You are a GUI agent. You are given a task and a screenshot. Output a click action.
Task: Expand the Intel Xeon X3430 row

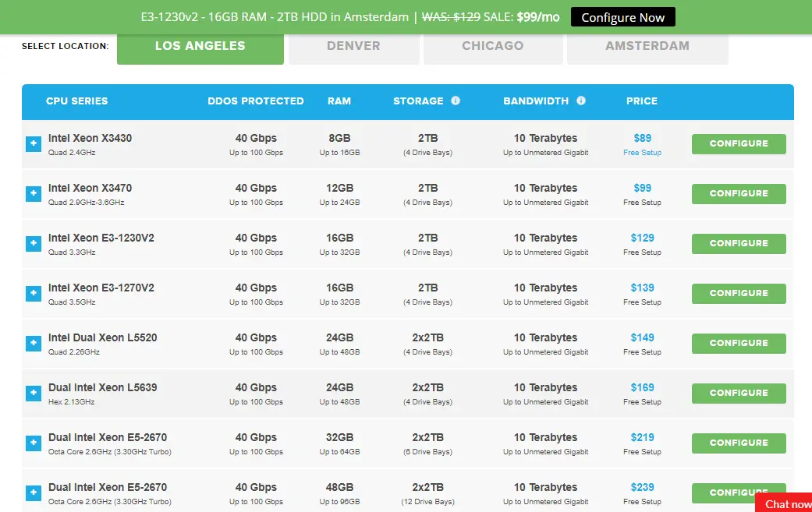(x=34, y=143)
